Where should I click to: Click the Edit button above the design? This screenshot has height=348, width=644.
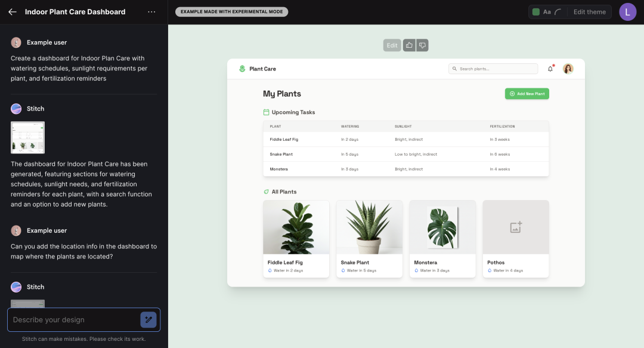(x=392, y=45)
